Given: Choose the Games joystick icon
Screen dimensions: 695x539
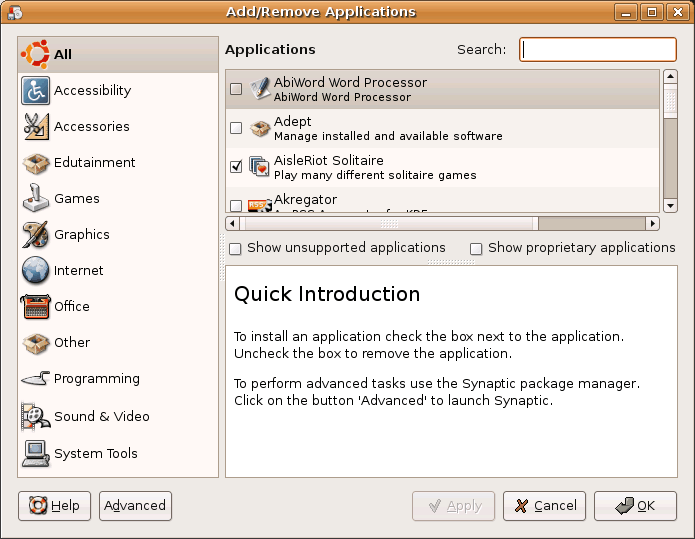Looking at the screenshot, I should click(35, 198).
